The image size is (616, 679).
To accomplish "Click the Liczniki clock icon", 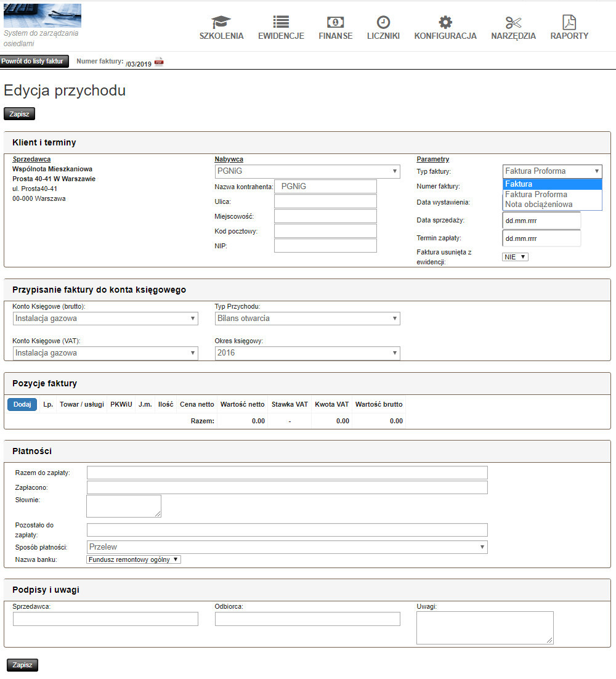I will (383, 22).
